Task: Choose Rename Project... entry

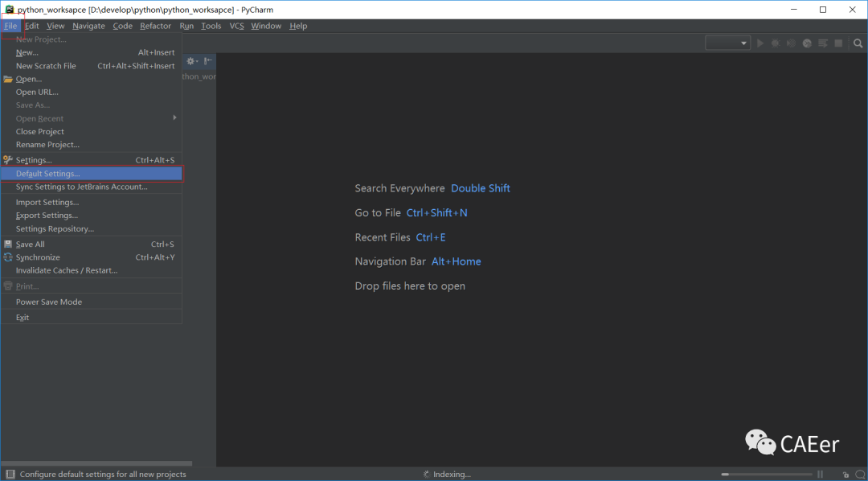Action: pos(92,145)
